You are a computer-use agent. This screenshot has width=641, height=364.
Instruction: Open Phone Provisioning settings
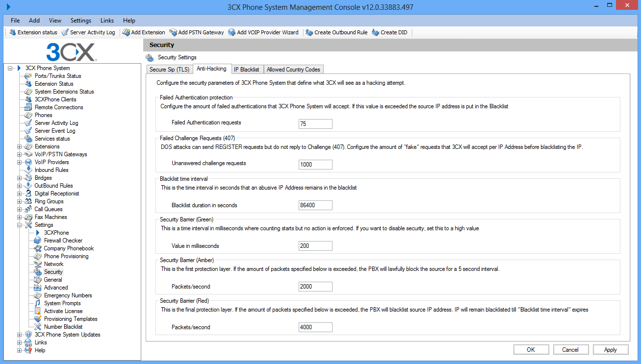(x=66, y=256)
